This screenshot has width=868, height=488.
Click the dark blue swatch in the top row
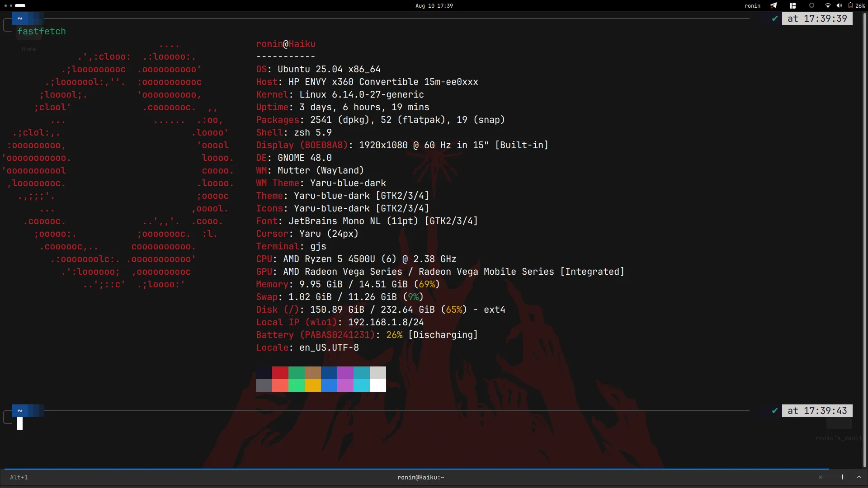tap(329, 373)
